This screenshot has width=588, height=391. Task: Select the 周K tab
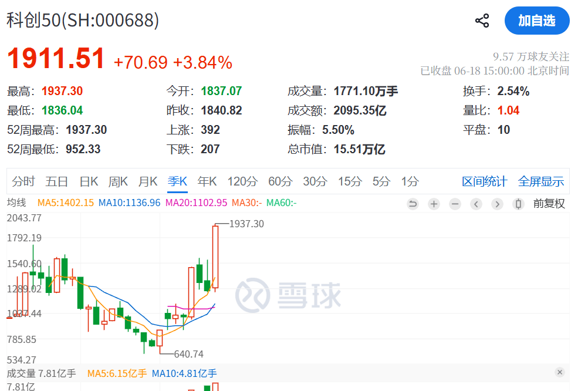(x=118, y=181)
